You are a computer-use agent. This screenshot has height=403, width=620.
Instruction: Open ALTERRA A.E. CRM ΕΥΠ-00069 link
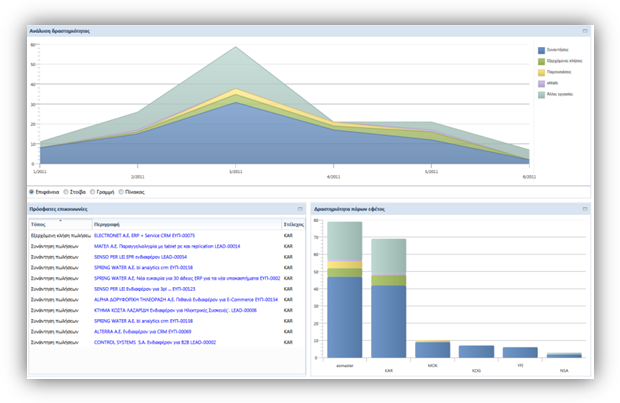[142, 331]
